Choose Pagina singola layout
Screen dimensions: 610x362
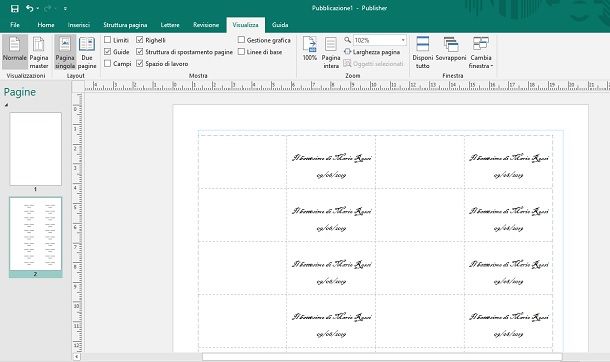click(65, 52)
